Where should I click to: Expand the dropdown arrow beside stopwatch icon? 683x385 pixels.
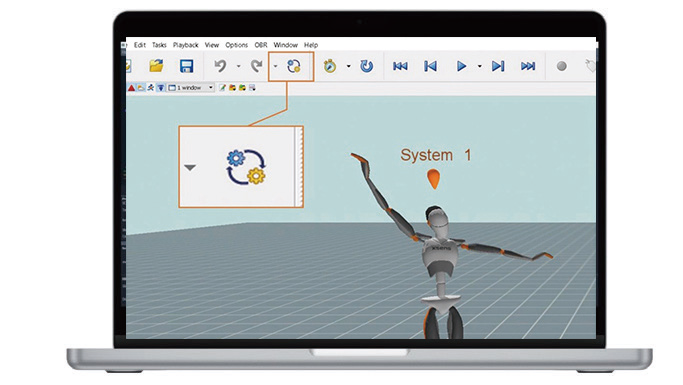coord(348,66)
